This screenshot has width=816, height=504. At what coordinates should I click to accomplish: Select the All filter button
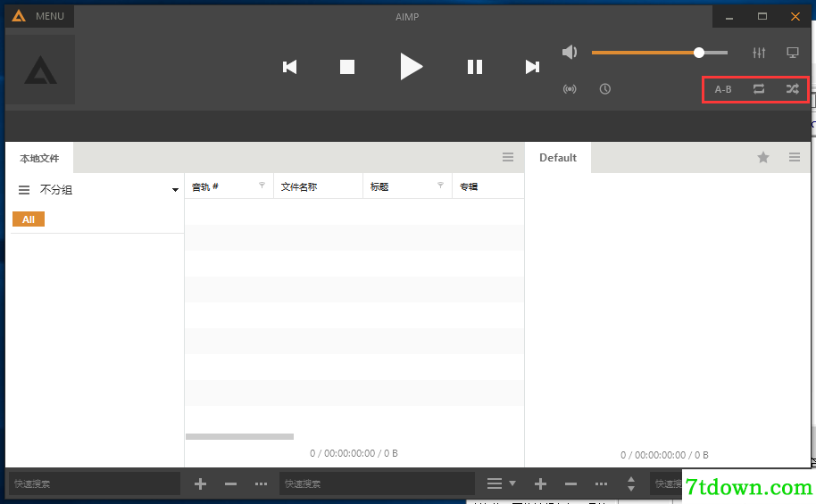coord(29,219)
